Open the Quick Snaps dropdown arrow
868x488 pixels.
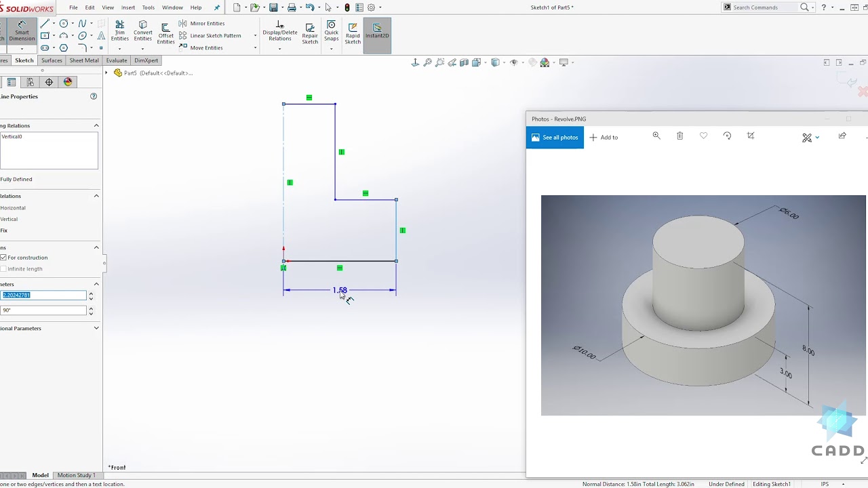click(x=331, y=48)
